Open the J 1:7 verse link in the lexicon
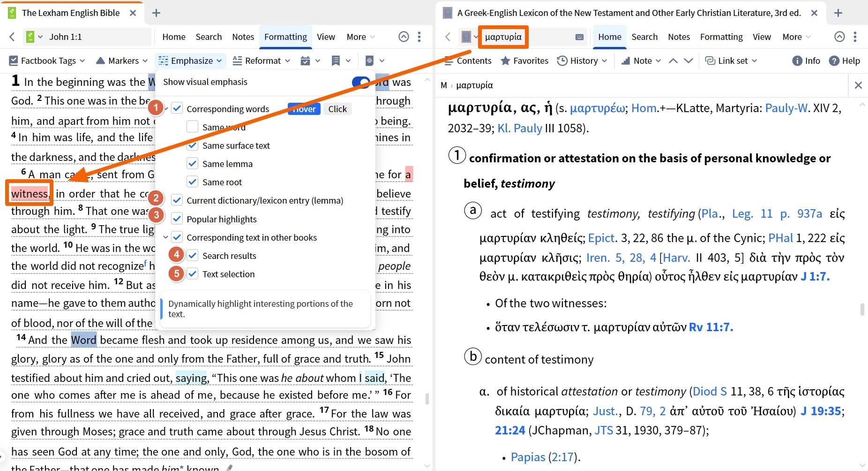Viewport: 868px width, 471px height. click(815, 276)
